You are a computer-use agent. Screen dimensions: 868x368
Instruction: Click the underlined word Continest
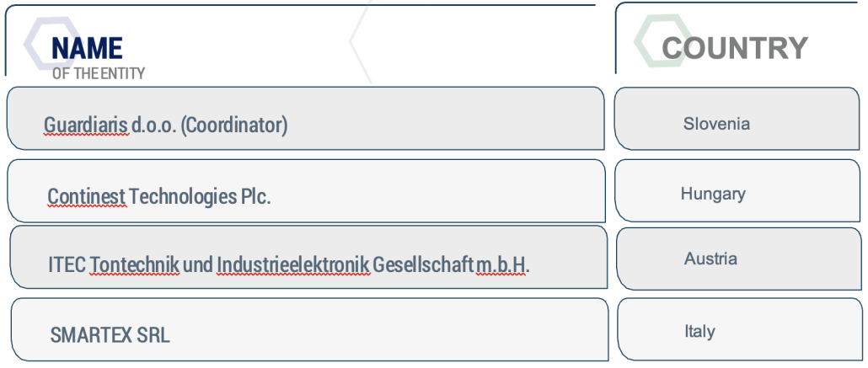87,196
